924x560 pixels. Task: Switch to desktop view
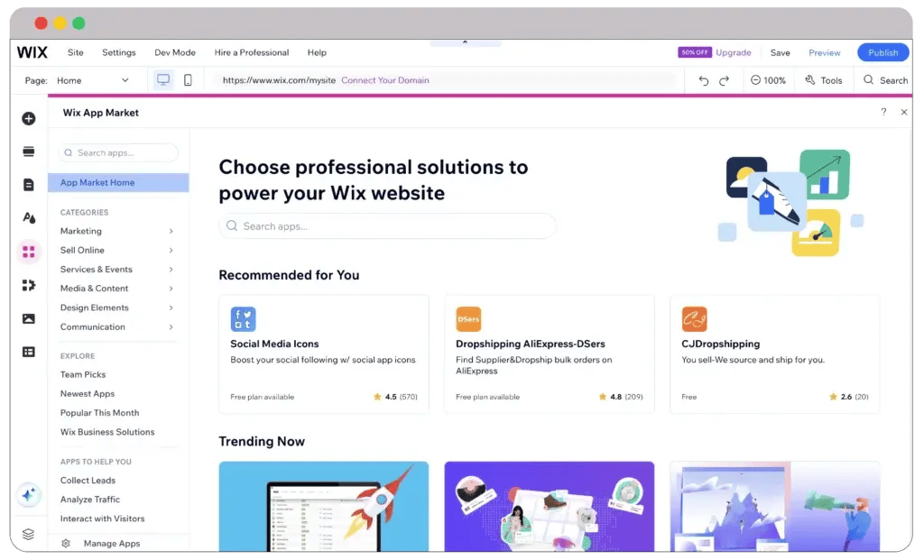coord(163,80)
